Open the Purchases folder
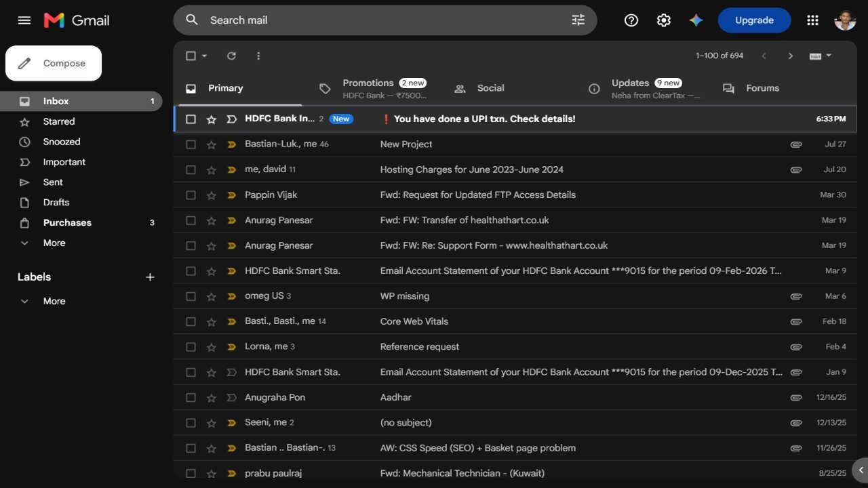The image size is (868, 488). click(81, 222)
